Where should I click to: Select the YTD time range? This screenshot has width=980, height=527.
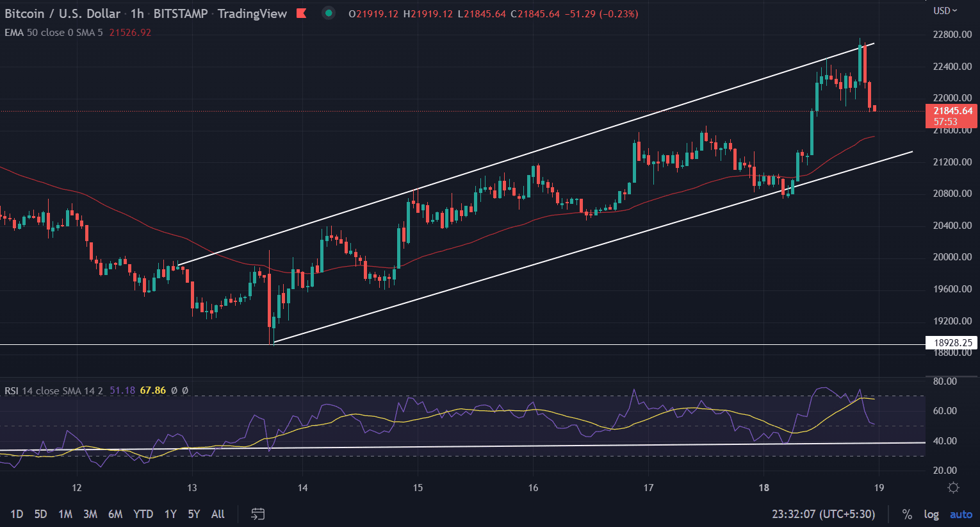click(143, 514)
